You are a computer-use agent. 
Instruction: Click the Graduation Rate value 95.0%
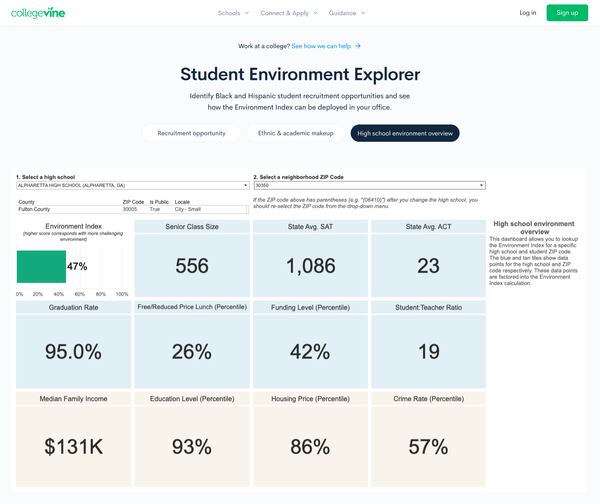(73, 351)
